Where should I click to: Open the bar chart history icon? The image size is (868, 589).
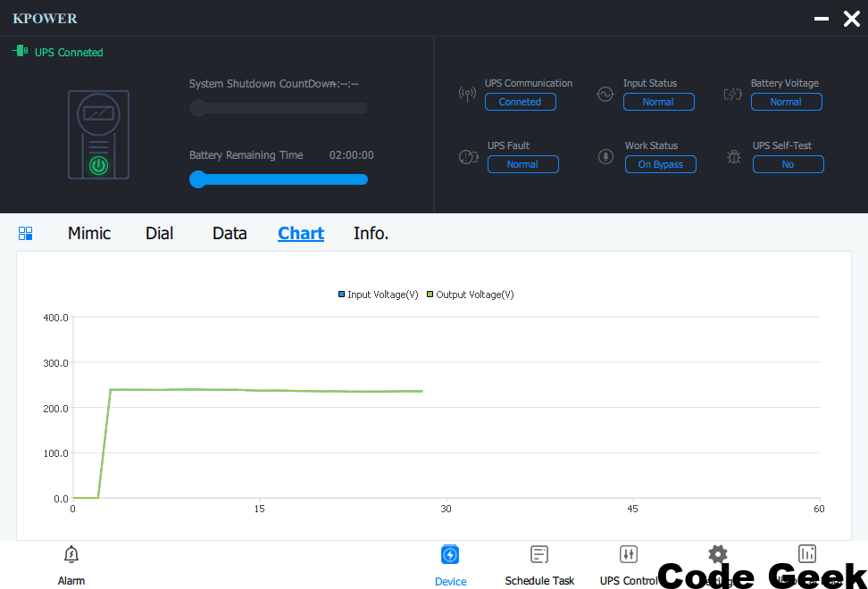pyautogui.click(x=807, y=553)
